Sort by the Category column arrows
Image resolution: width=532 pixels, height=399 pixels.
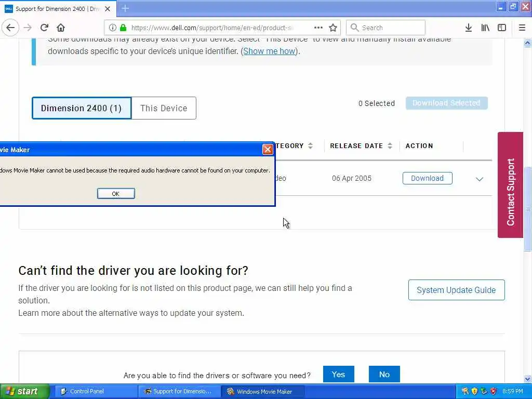coord(311,146)
